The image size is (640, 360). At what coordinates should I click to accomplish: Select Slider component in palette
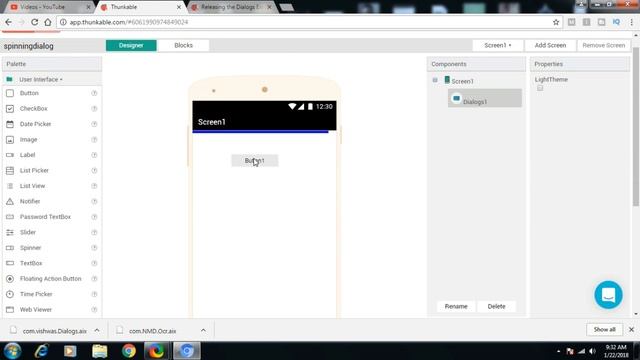tap(28, 232)
